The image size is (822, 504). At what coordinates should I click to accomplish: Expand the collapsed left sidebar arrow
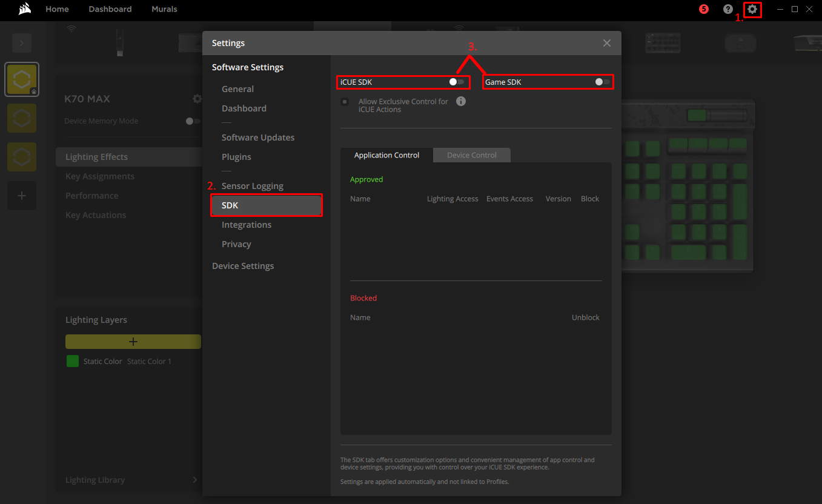point(21,42)
